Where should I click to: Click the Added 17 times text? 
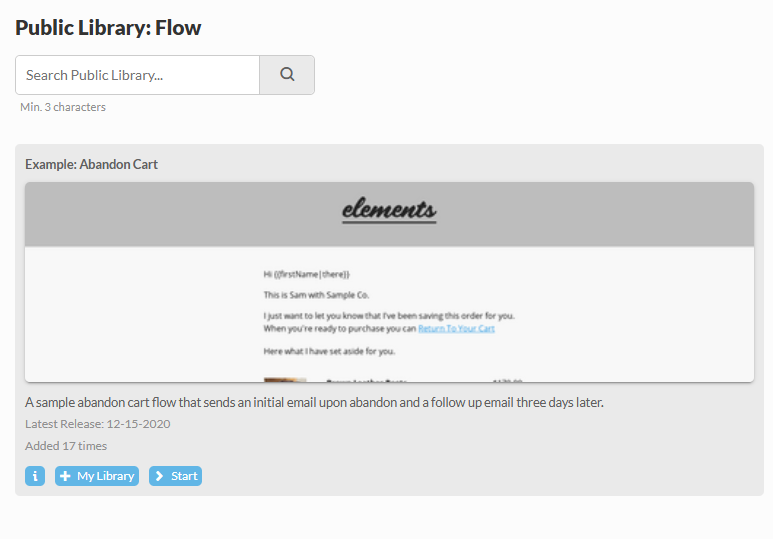coord(66,446)
